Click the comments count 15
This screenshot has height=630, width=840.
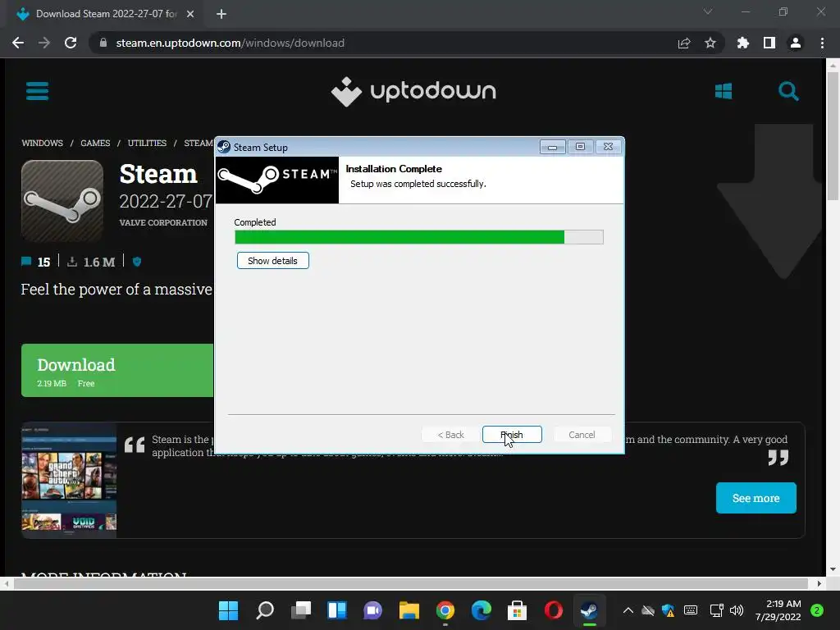coord(36,262)
